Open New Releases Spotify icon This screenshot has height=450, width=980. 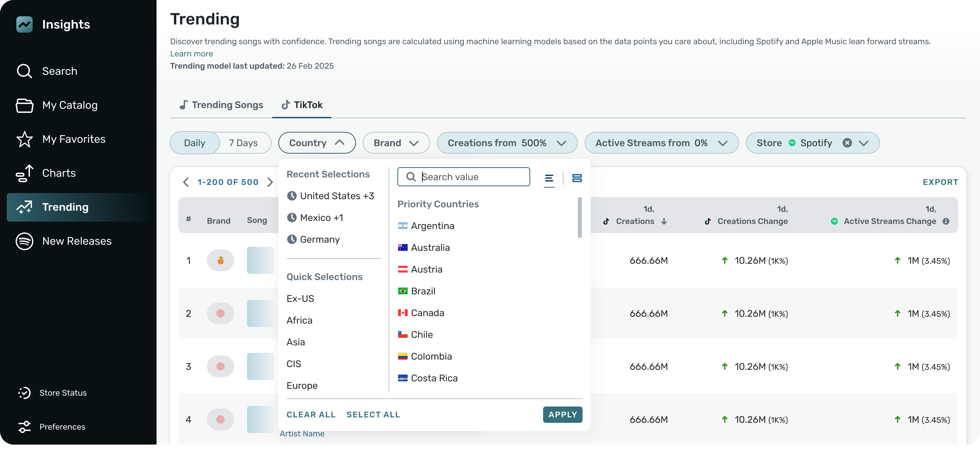(24, 241)
